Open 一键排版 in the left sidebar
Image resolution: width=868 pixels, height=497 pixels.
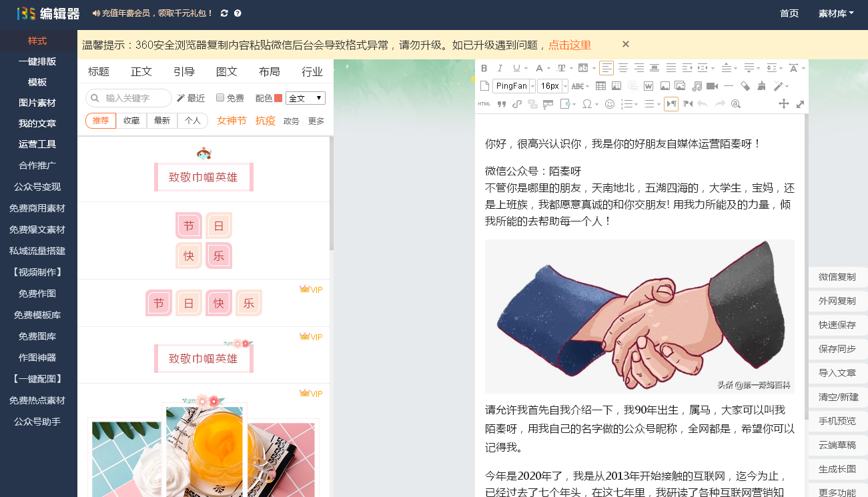[x=37, y=62]
